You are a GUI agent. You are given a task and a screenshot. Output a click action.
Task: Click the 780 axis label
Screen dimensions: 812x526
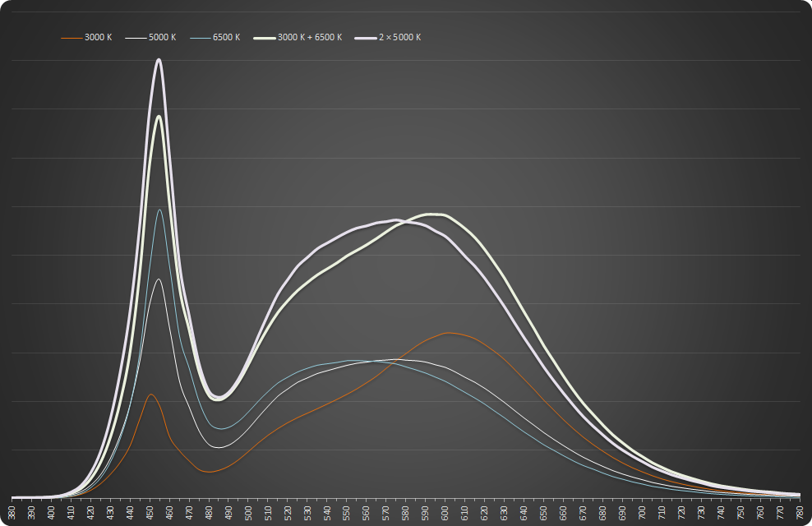(800, 513)
